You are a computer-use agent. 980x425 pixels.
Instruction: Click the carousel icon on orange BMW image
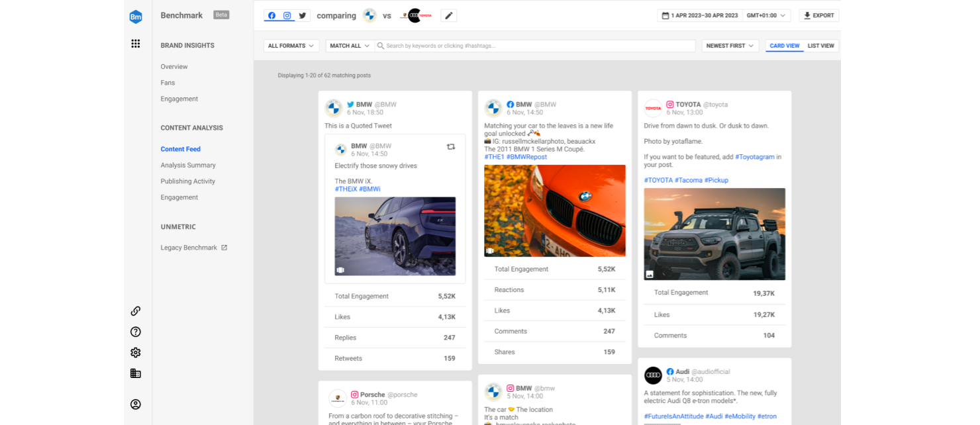click(490, 251)
